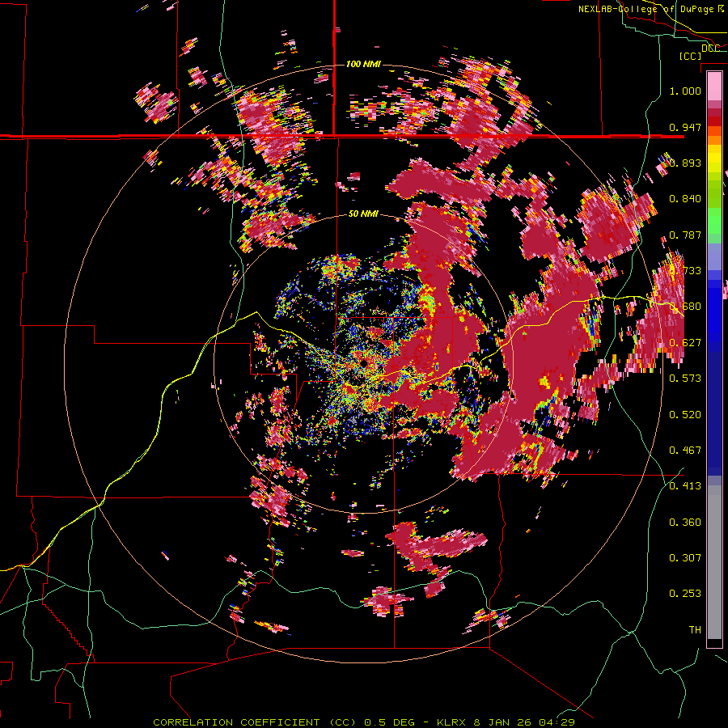Image resolution: width=728 pixels, height=728 pixels.
Task: Select the 0.413 legend label
Action: click(685, 486)
